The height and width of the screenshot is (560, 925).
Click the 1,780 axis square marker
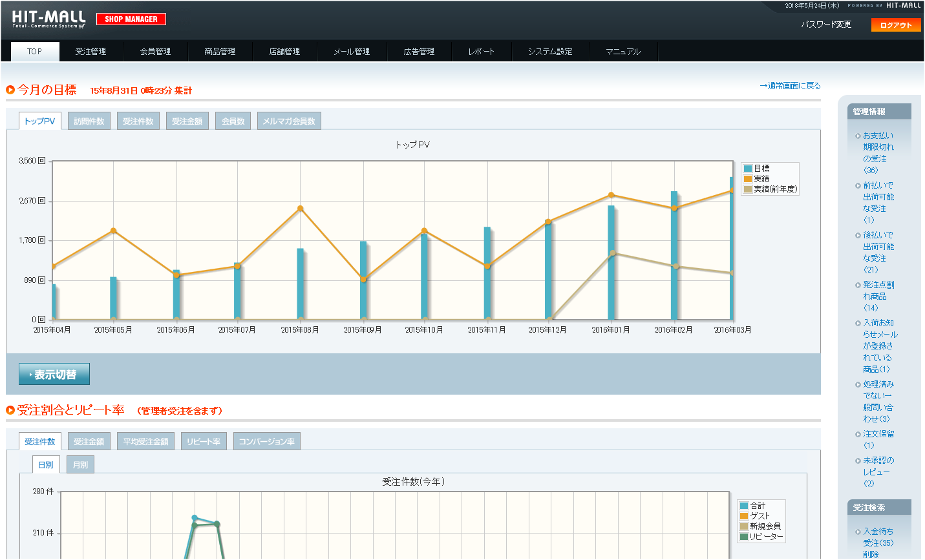coord(42,240)
